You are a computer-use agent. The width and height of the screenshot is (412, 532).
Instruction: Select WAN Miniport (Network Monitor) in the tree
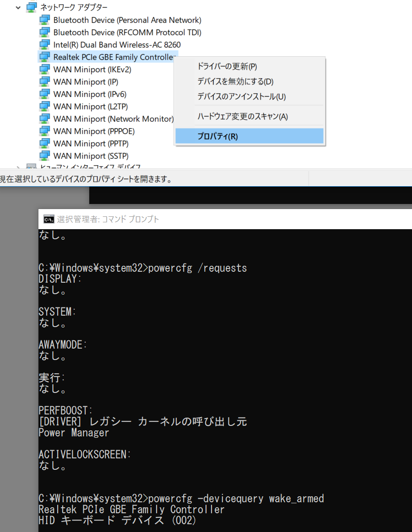click(113, 119)
